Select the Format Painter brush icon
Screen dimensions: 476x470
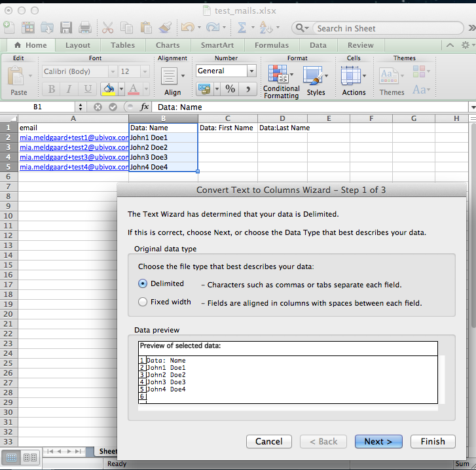pos(166,27)
